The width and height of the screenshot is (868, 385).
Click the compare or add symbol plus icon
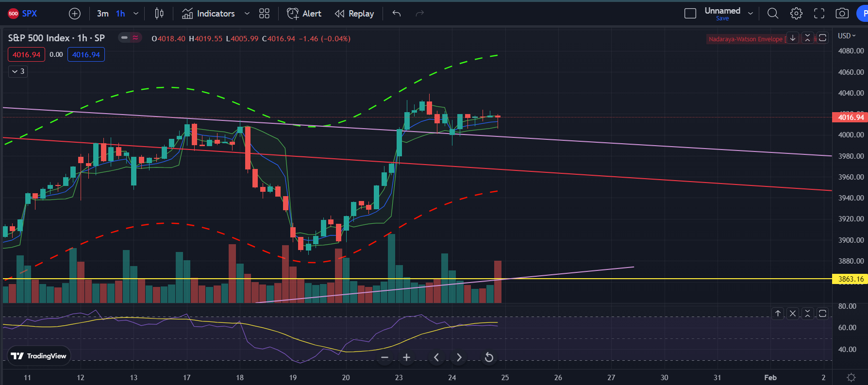75,14
